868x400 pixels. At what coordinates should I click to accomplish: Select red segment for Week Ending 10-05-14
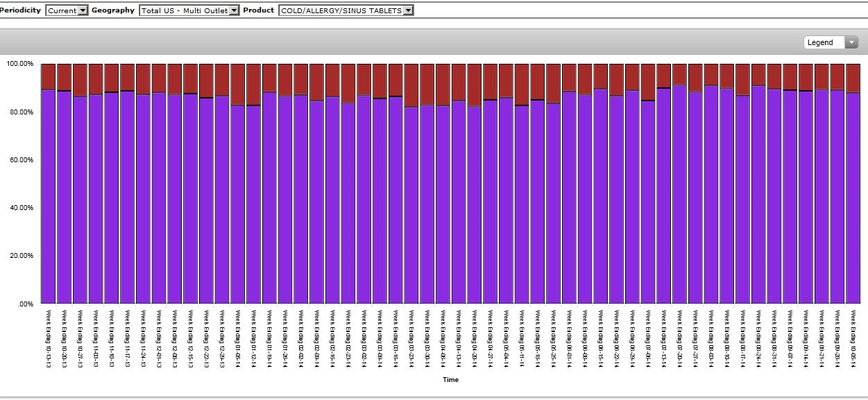pyautogui.click(x=853, y=78)
